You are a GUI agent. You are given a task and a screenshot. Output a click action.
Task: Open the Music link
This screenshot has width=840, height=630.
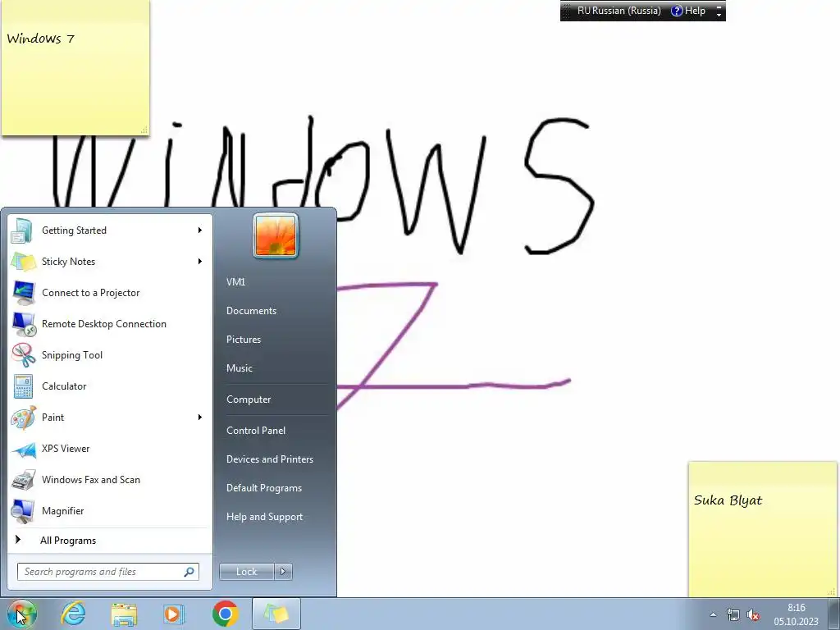239,368
